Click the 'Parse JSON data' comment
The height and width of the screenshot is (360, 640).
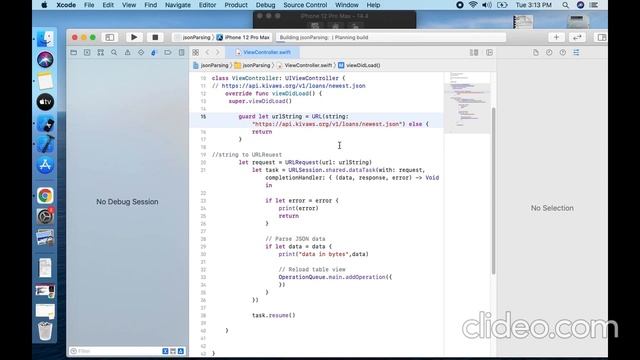tap(296, 239)
